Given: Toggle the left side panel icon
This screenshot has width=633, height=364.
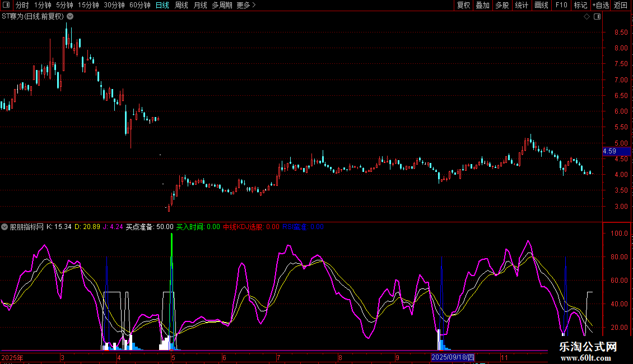Looking at the screenshot, I should click(7, 6).
